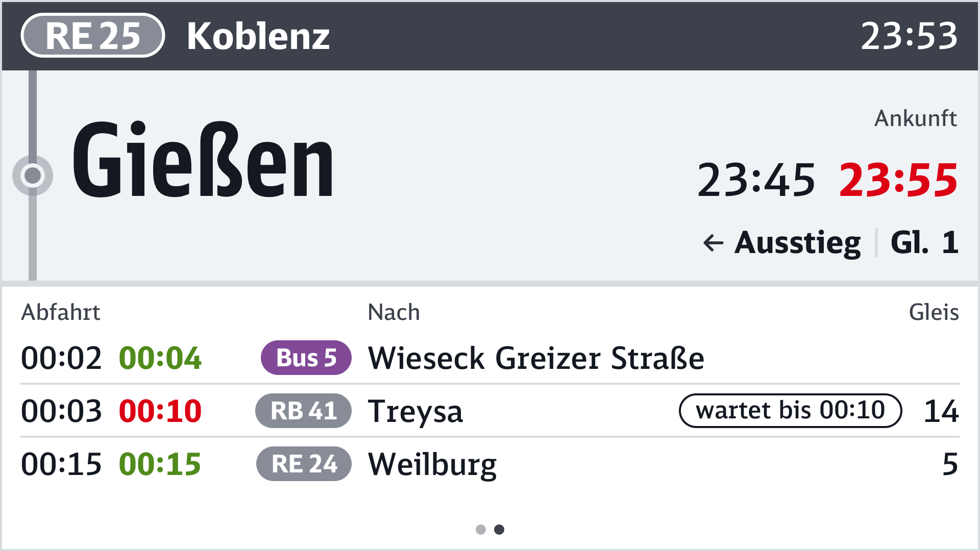Click the delayed arrival time 23:55
The height and width of the screenshot is (551, 980).
point(898,180)
